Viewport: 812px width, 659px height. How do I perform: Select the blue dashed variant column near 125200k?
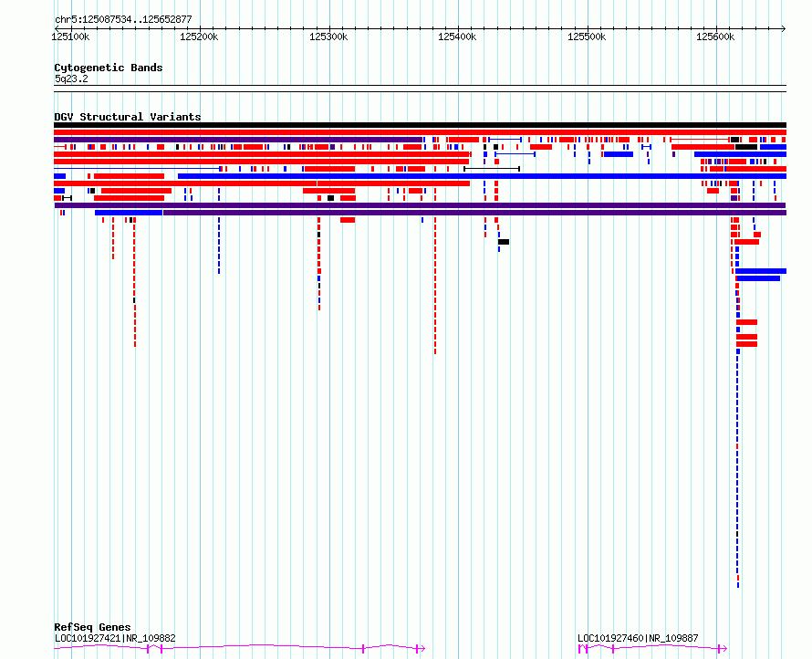coord(219,246)
